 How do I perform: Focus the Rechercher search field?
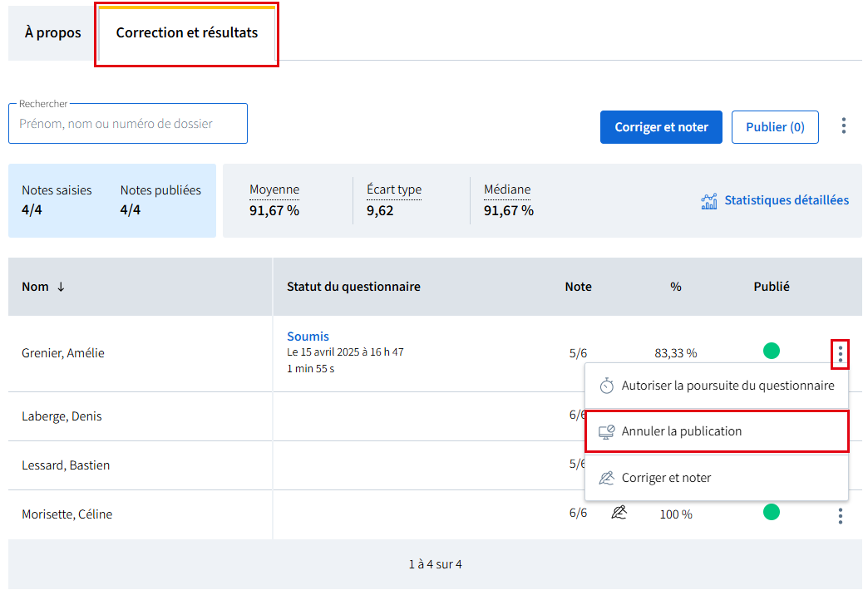coord(128,124)
